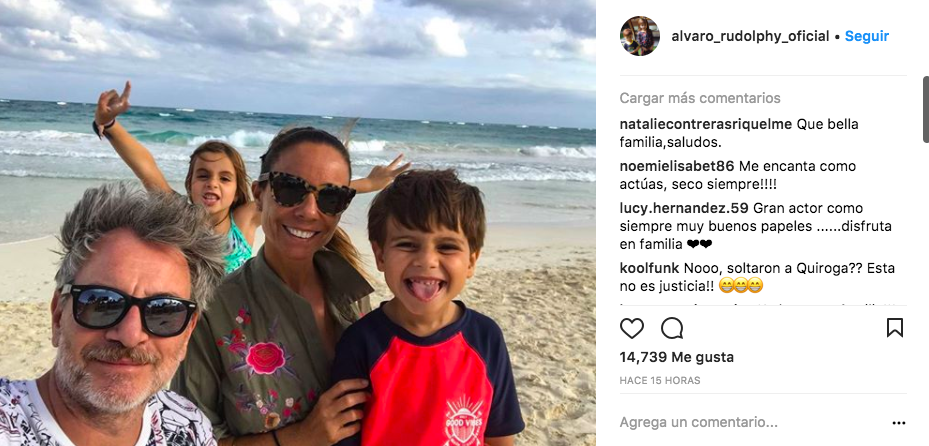View the 14,739 Me gusta likes list
The image size is (929, 446).
coord(677,357)
